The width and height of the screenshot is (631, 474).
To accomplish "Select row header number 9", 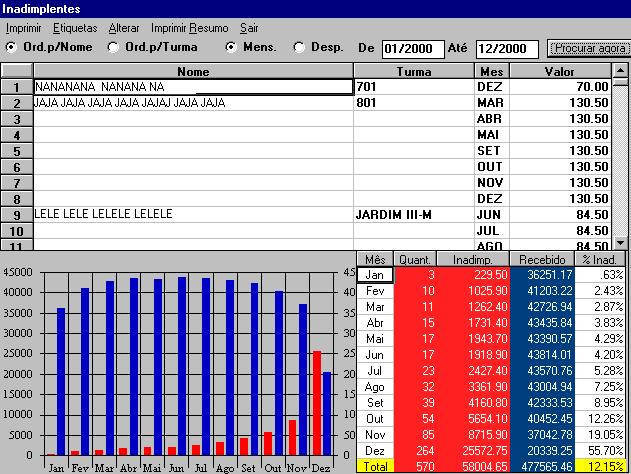I will click(17, 215).
